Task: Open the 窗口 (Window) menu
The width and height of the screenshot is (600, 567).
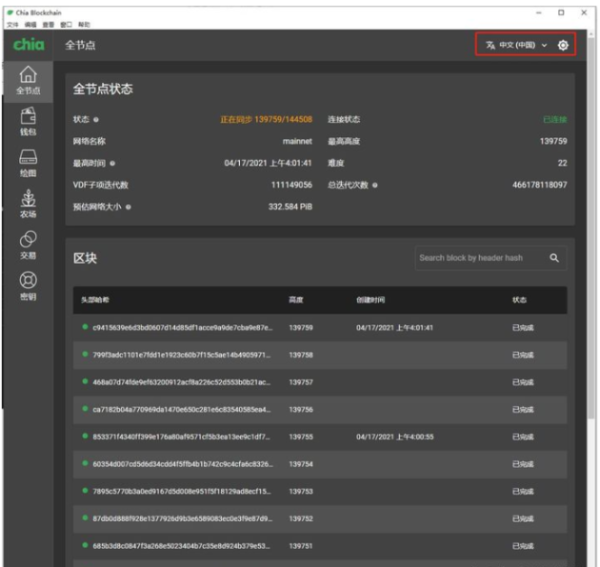Action: click(66, 24)
